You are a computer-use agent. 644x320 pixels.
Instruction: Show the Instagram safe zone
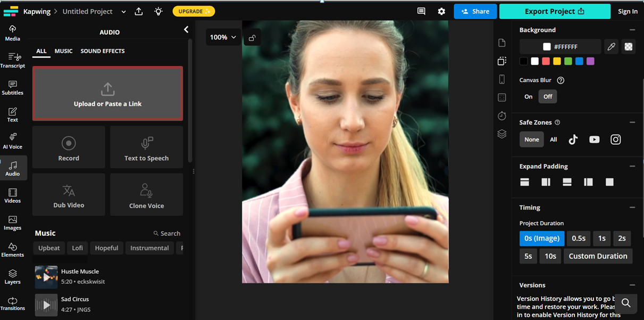pos(615,140)
